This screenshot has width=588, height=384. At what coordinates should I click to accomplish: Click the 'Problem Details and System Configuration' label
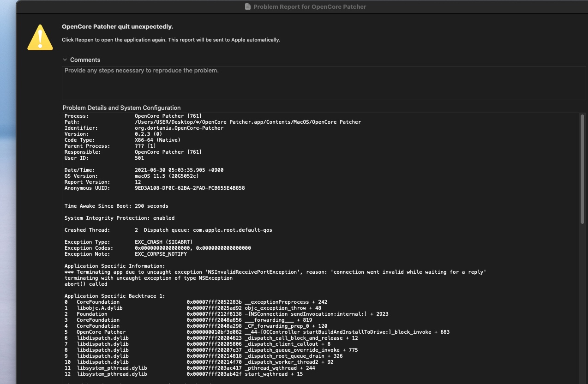tap(122, 108)
